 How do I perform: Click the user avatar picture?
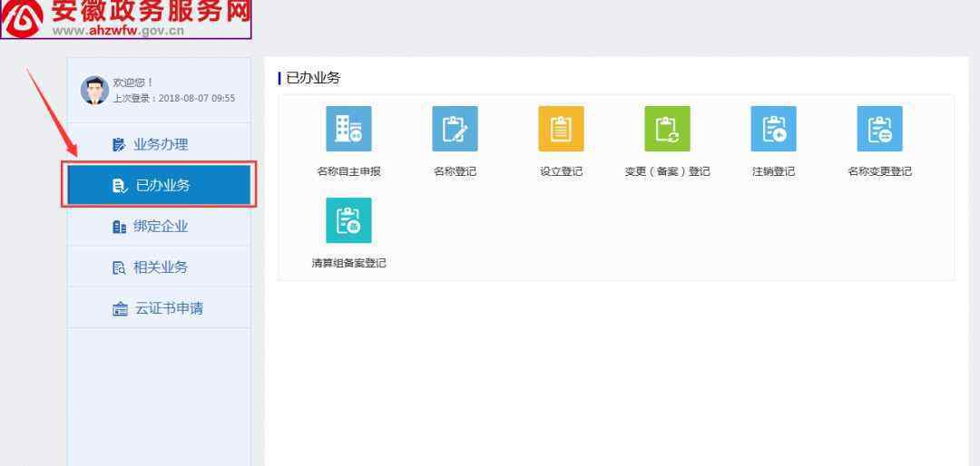[95, 91]
